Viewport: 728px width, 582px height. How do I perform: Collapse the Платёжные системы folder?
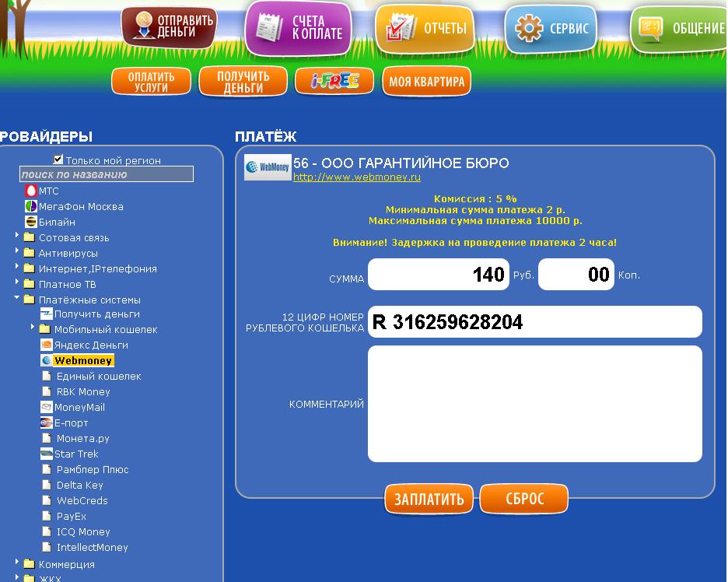click(x=16, y=296)
